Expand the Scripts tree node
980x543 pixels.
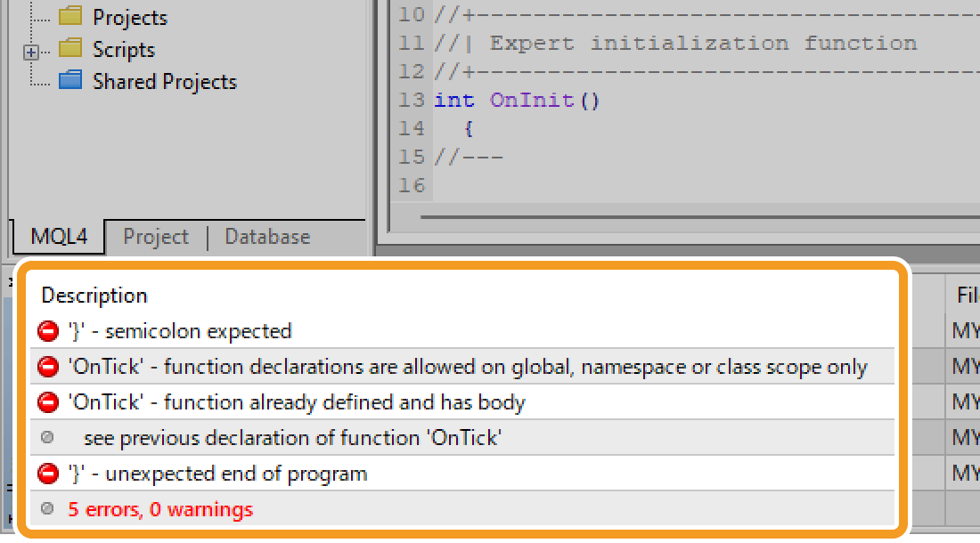[29, 49]
